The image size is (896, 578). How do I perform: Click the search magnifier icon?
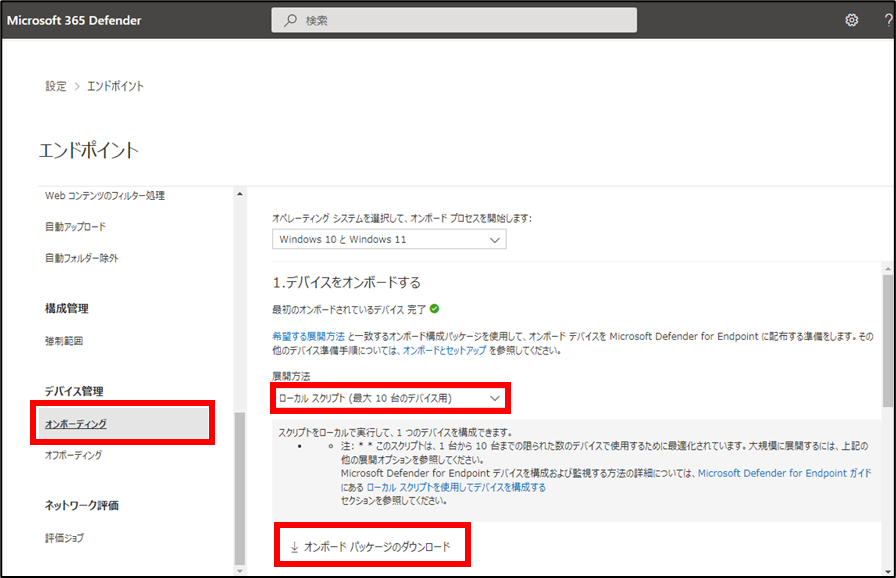tap(290, 21)
